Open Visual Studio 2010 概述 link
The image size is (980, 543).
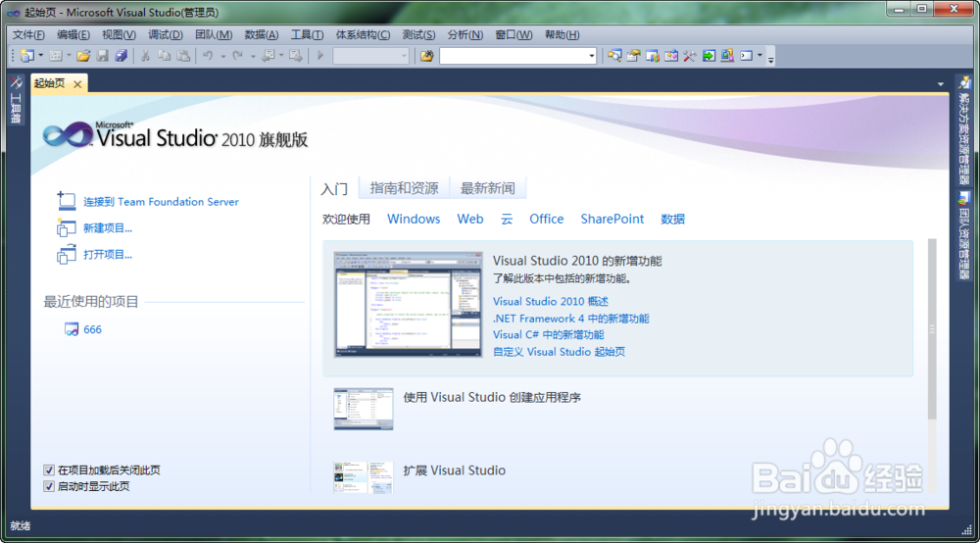tap(551, 301)
